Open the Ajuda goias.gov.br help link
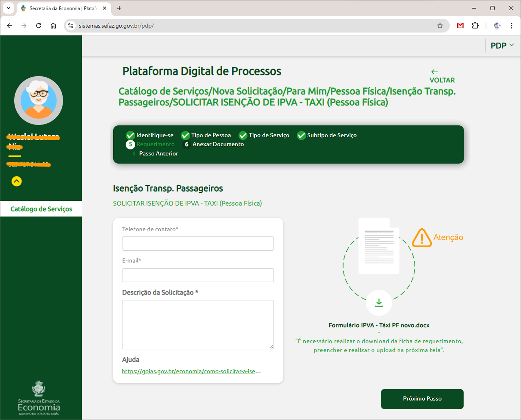The width and height of the screenshot is (521, 420). point(191,371)
